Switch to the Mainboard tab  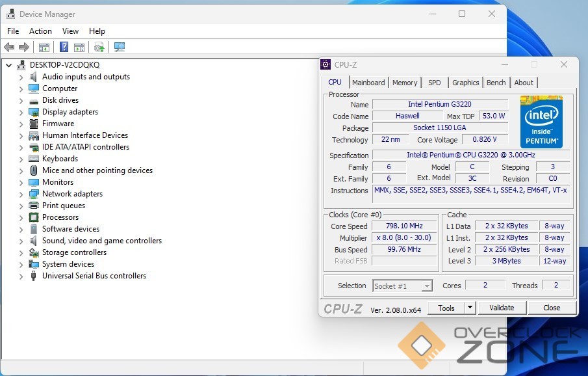pyautogui.click(x=368, y=83)
